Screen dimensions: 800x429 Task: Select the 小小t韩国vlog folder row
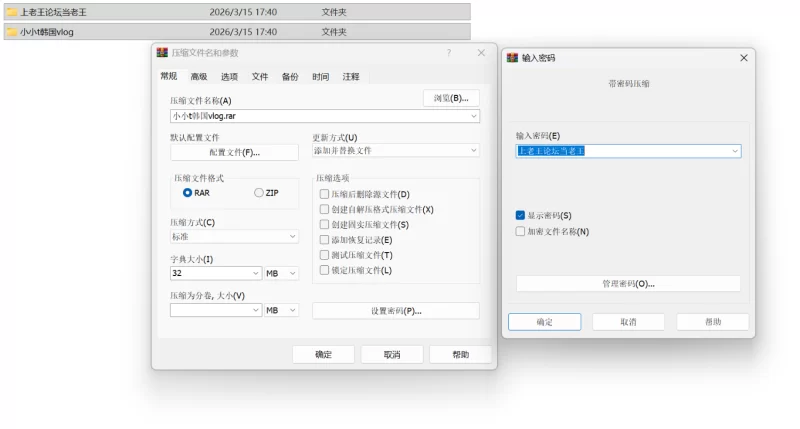pyautogui.click(x=237, y=32)
